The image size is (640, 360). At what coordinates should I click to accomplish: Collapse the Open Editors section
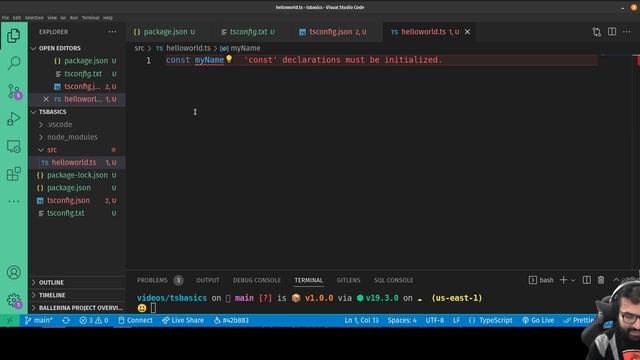tap(77, 48)
